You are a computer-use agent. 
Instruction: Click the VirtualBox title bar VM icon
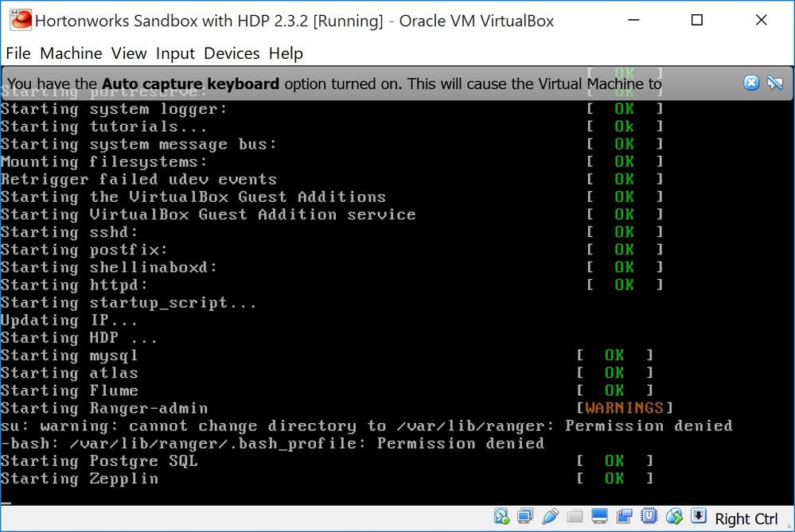tap(21, 20)
